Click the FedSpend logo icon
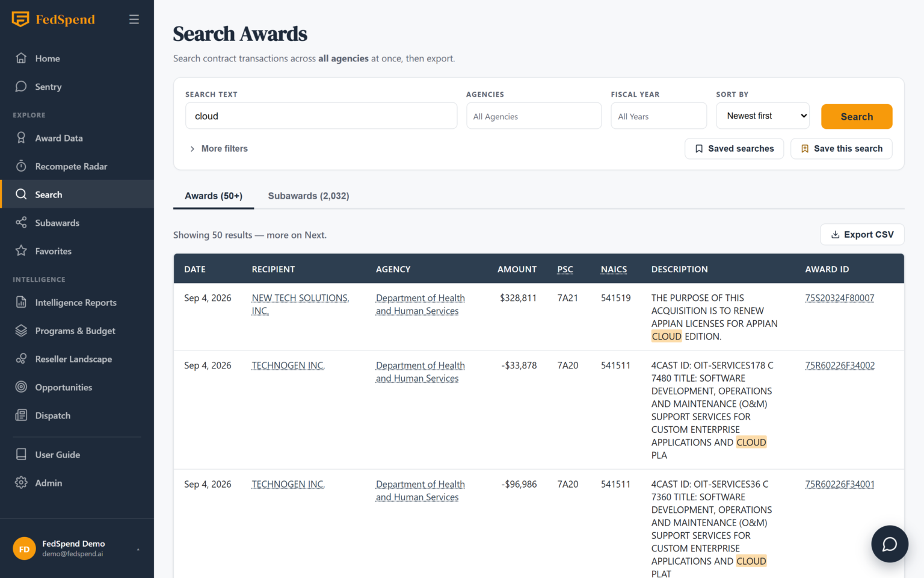The height and width of the screenshot is (578, 924). tap(20, 19)
